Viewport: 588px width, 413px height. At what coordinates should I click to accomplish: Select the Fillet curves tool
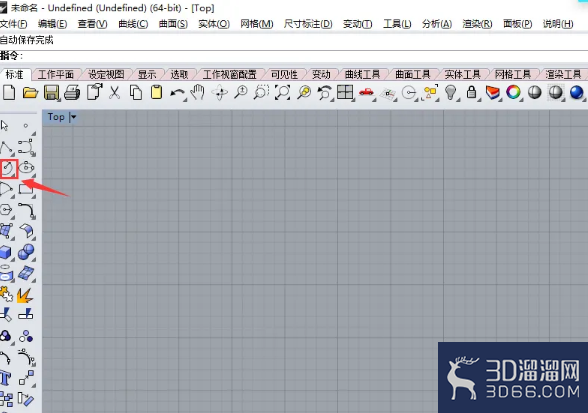pyautogui.click(x=27, y=210)
